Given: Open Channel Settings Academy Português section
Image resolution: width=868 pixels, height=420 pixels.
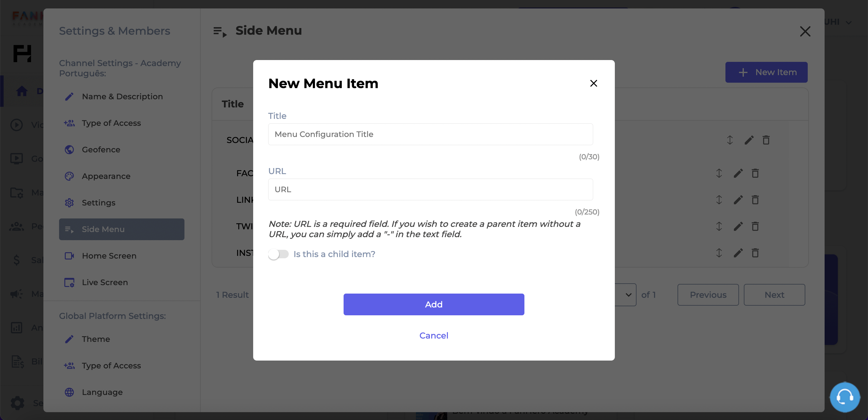Looking at the screenshot, I should [121, 68].
